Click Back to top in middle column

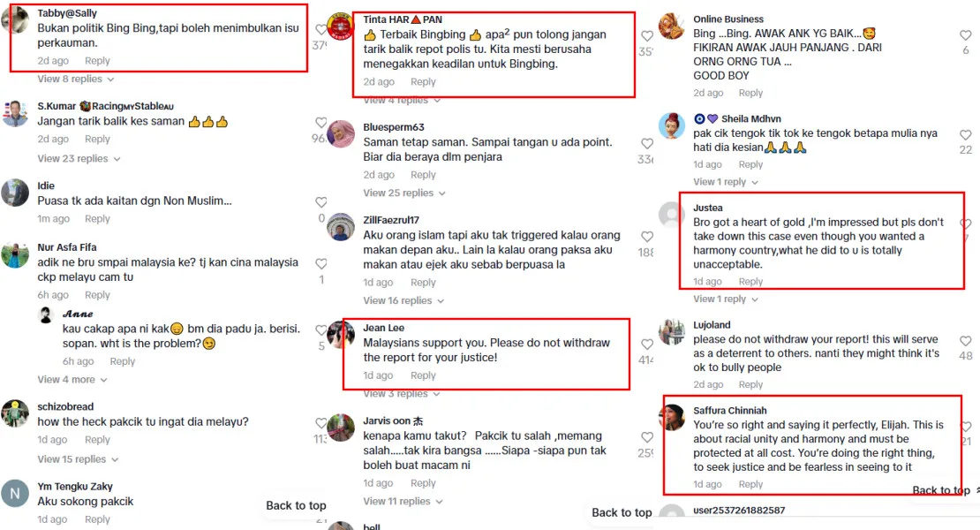tap(622, 512)
